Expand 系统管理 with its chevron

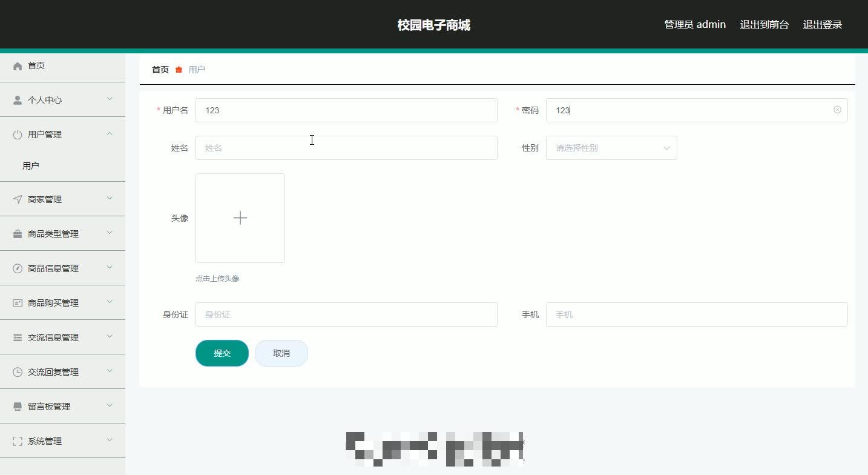pyautogui.click(x=110, y=439)
